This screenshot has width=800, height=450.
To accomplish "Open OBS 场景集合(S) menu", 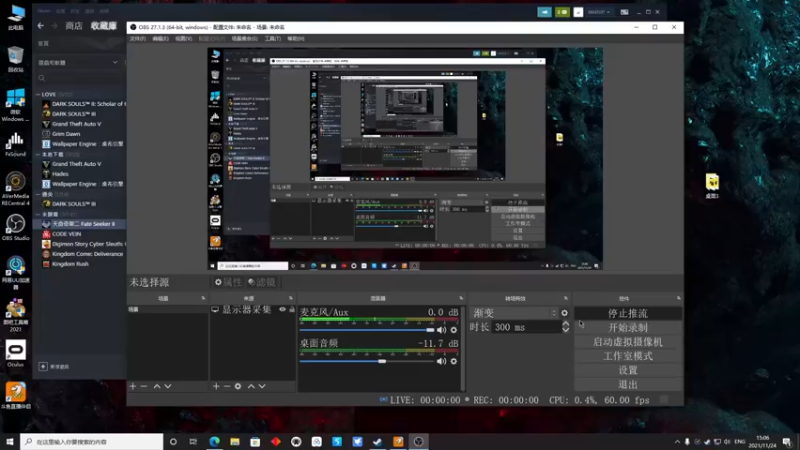I will (x=245, y=39).
